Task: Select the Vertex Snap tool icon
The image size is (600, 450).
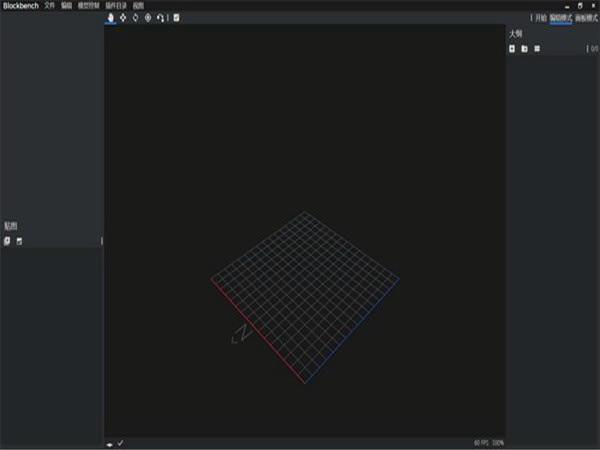Action: click(x=160, y=18)
